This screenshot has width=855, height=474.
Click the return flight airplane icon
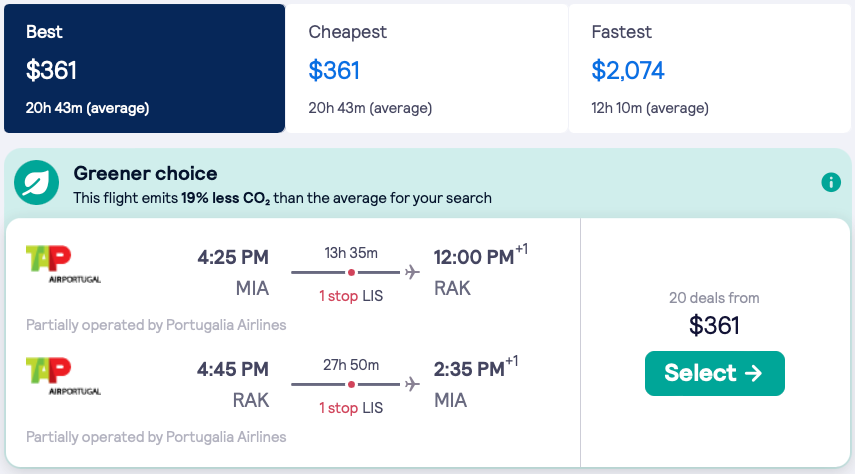(x=412, y=384)
